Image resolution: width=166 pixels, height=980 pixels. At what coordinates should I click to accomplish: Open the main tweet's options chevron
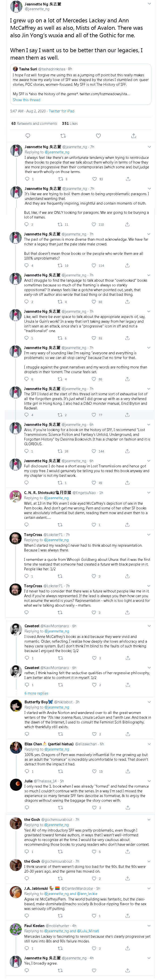coord(149,4)
